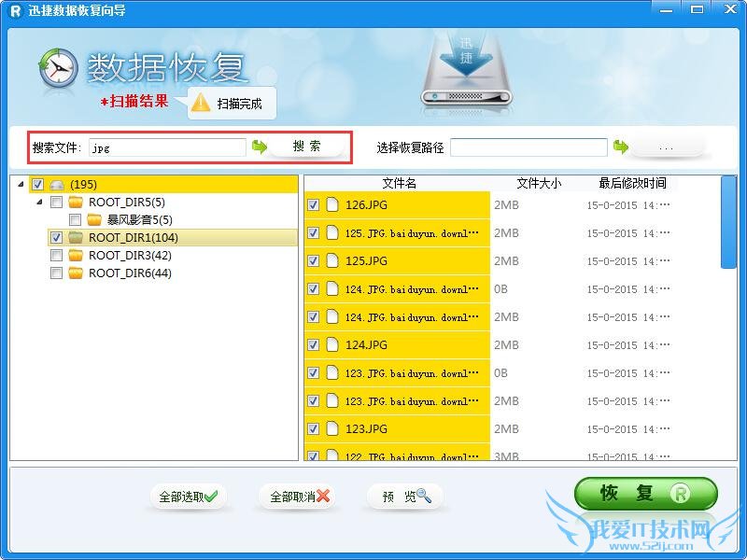Check the 暴风影音5 folder checkbox

click(74, 219)
